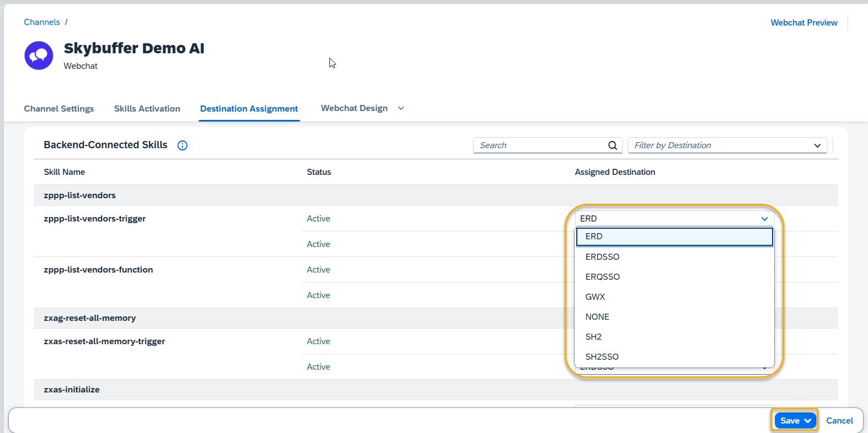Viewport: 868px width, 433px height.
Task: Open the Webchat Preview link
Action: point(804,23)
